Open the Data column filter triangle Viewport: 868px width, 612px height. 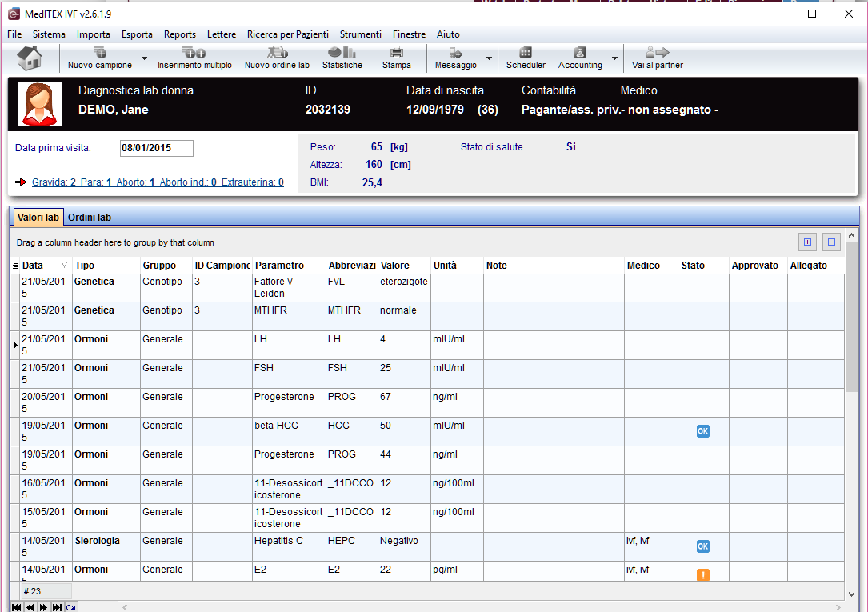(64, 265)
